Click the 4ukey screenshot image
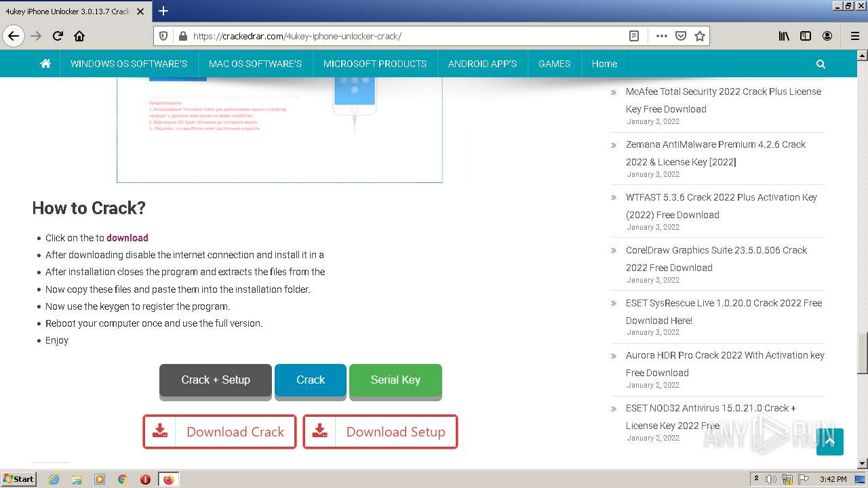The image size is (868, 488). pyautogui.click(x=279, y=129)
